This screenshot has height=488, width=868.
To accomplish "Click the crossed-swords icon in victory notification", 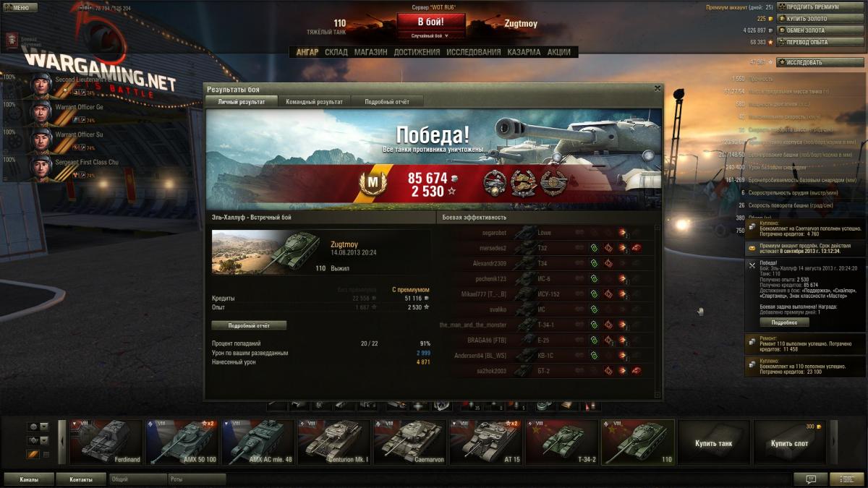I will coord(752,265).
